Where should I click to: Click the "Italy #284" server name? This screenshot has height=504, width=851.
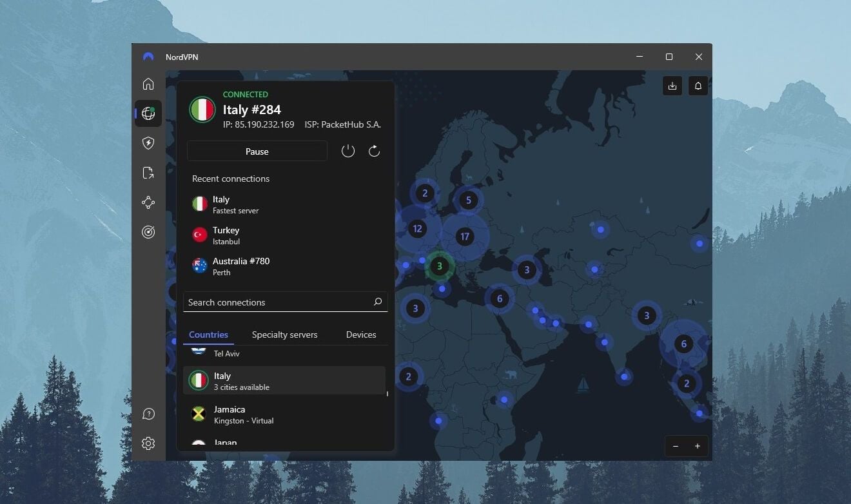click(x=252, y=110)
